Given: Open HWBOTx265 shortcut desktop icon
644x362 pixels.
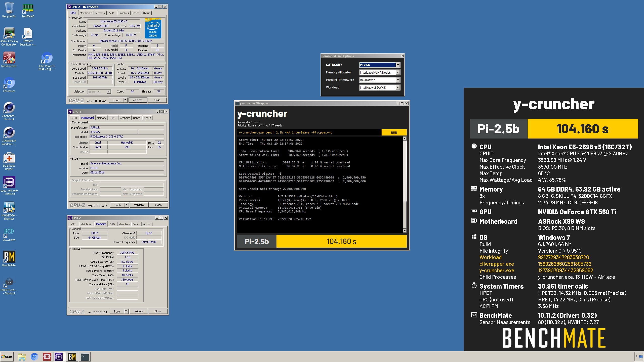Looking at the screenshot, I should [9, 286].
